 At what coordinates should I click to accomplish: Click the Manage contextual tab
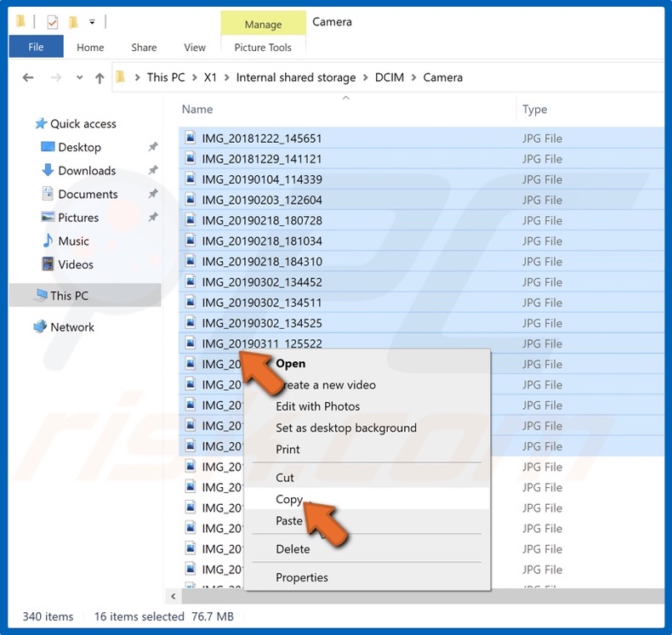coord(263,24)
